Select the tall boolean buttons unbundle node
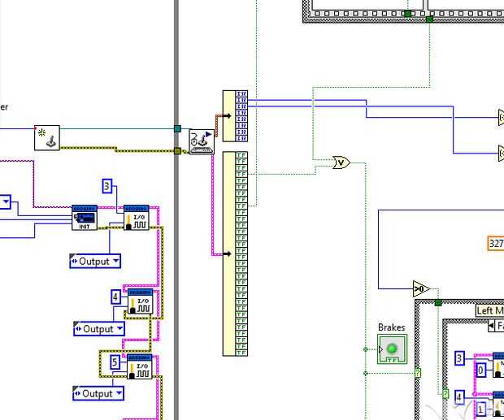The image size is (504, 420). coord(235,253)
